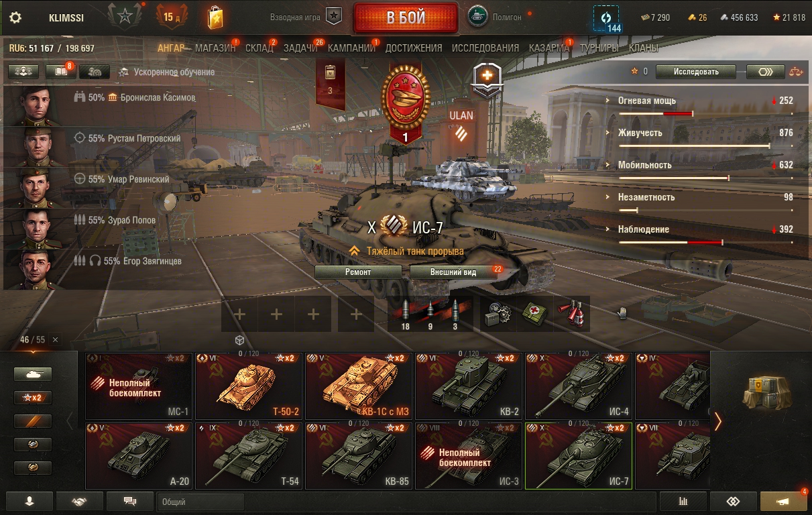Viewport: 812px width, 515px height.
Task: Click the fire extinguisher consumable
Action: pyautogui.click(x=573, y=314)
